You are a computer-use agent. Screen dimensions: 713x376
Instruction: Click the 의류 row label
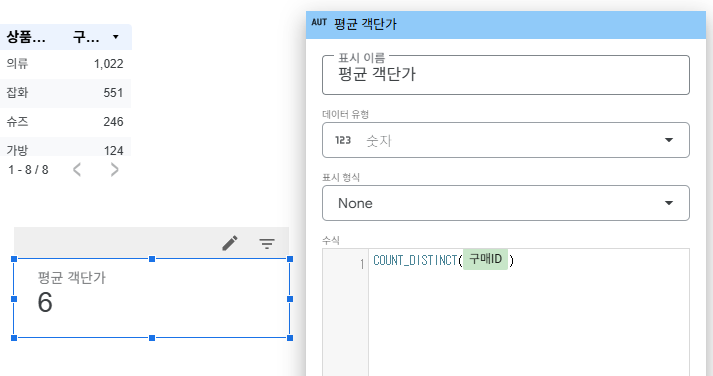coord(17,64)
